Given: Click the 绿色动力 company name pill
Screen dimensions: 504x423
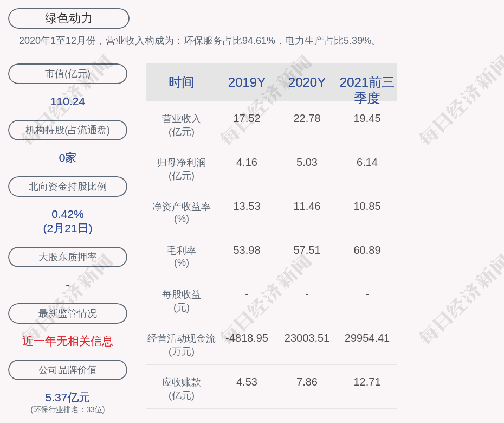Looking at the screenshot, I should [x=68, y=18].
